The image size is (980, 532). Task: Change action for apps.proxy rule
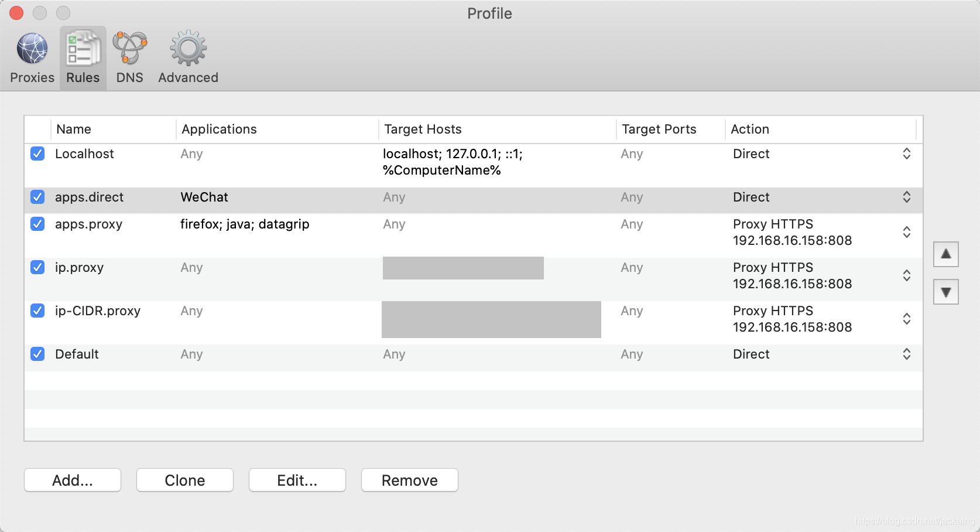906,232
